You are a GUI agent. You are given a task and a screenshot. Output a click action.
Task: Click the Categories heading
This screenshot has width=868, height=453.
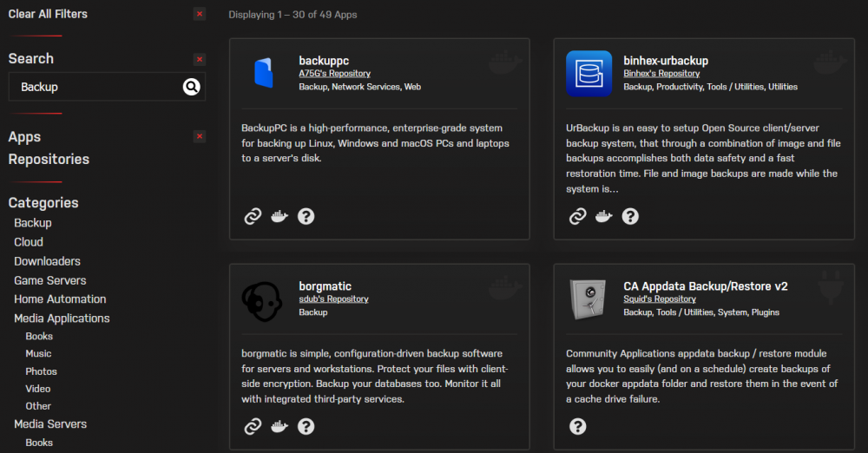click(43, 203)
